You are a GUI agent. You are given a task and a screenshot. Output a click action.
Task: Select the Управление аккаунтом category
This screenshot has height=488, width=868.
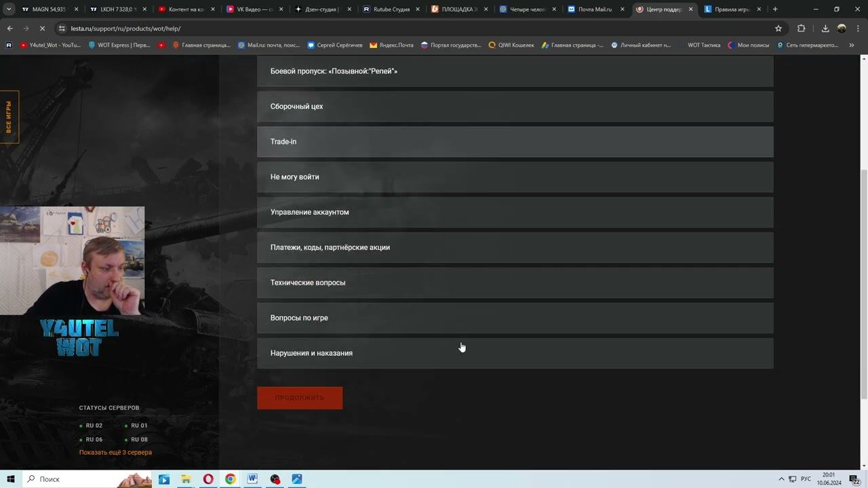(515, 212)
